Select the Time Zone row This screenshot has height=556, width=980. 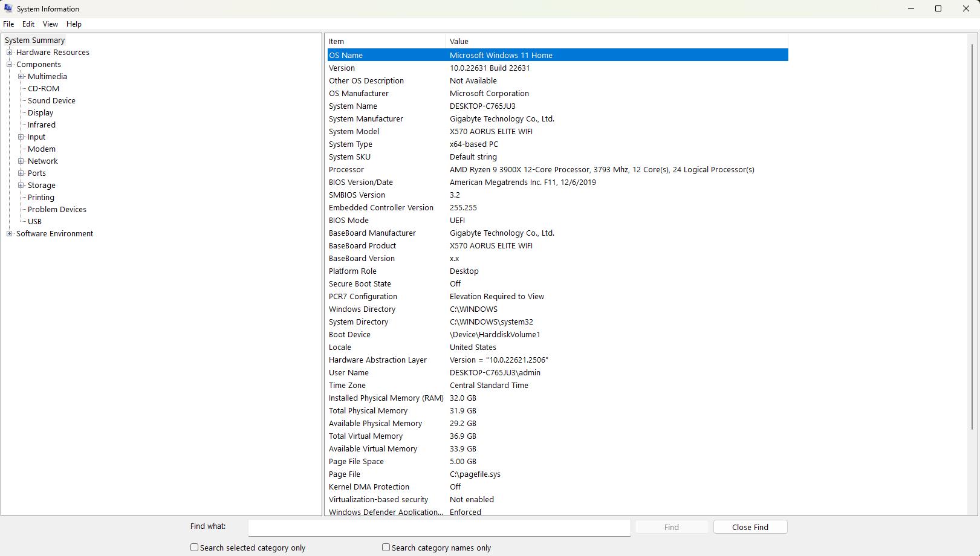557,385
